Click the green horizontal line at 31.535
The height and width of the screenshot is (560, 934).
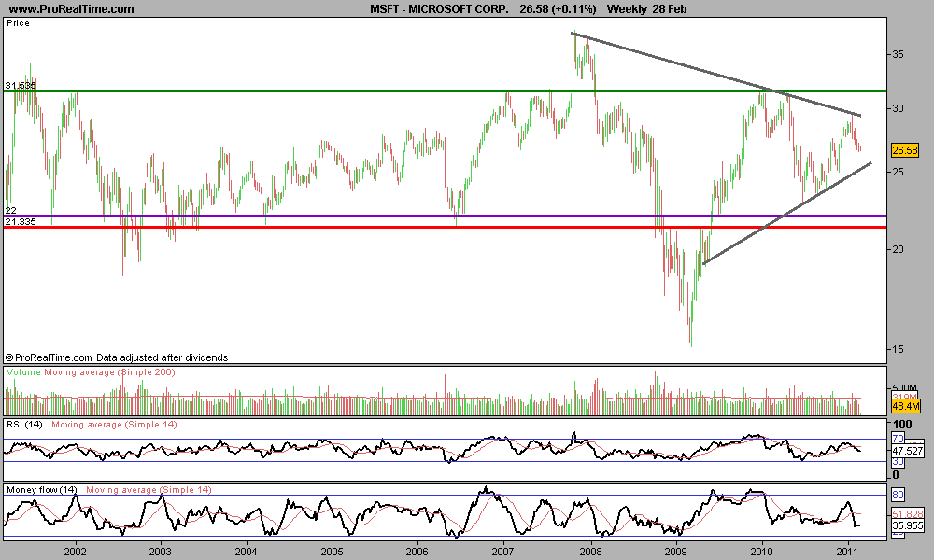(445, 91)
